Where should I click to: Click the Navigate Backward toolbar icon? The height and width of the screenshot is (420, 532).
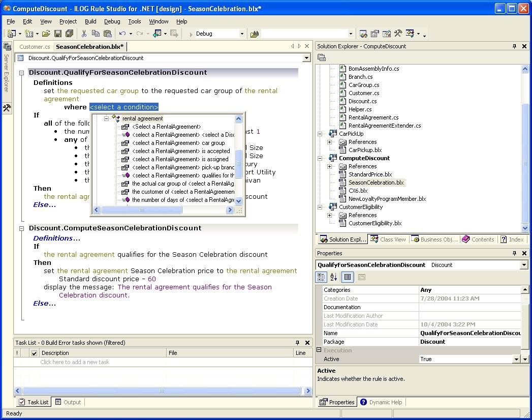(x=157, y=34)
